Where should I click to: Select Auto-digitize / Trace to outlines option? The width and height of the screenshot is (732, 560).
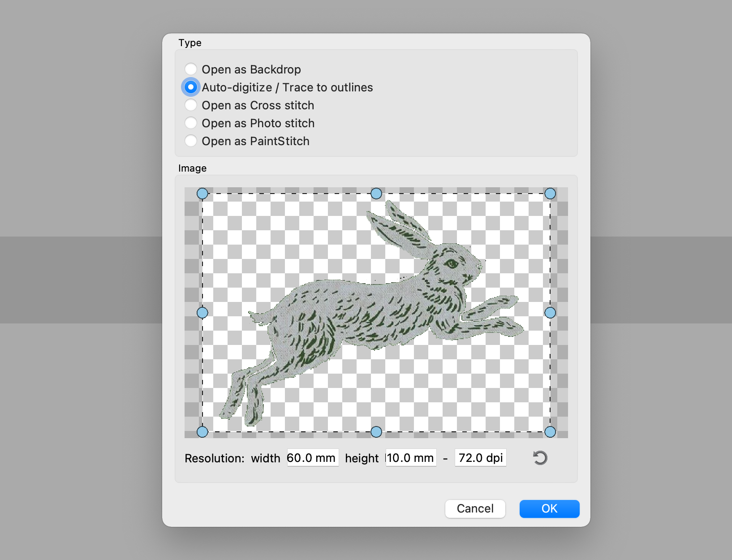pyautogui.click(x=191, y=87)
